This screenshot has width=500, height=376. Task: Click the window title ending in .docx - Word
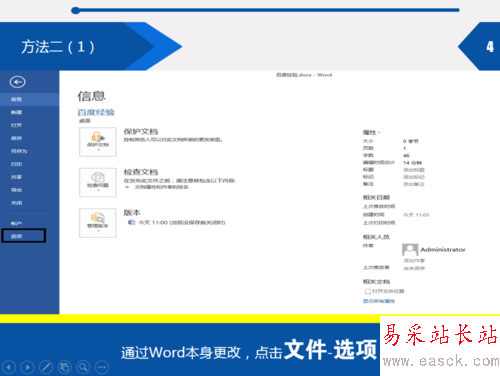click(304, 75)
